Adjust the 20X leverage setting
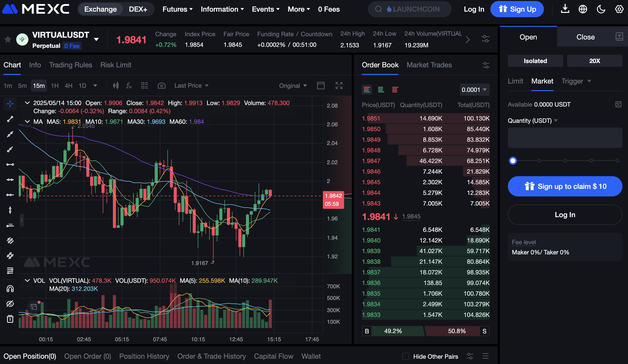628x364 pixels. point(595,61)
